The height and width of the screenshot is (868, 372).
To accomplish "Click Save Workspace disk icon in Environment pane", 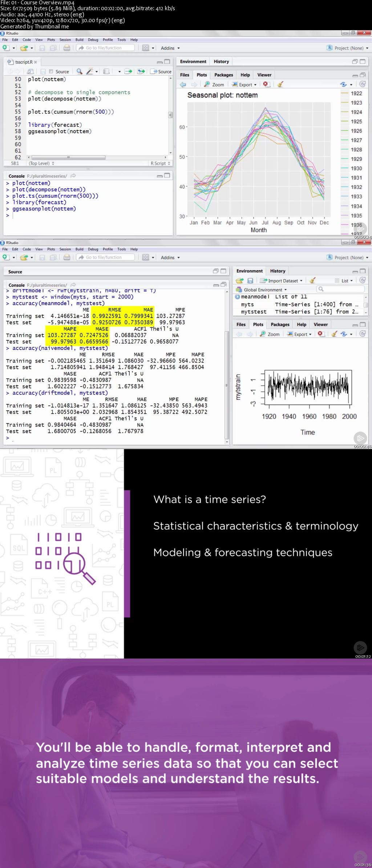I will tap(250, 280).
